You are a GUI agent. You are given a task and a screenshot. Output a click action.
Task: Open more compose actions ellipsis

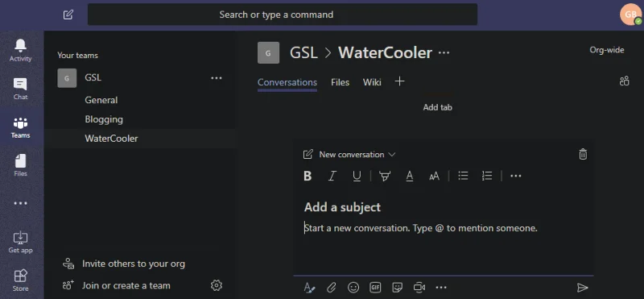[x=441, y=288]
